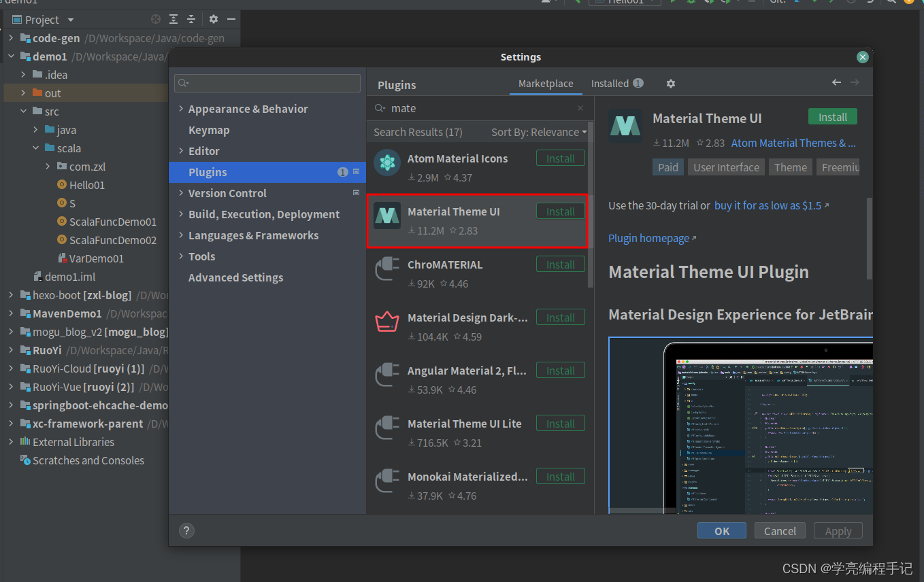The height and width of the screenshot is (582, 924).
Task: Collapse the src folder in Project tree
Action: point(22,111)
